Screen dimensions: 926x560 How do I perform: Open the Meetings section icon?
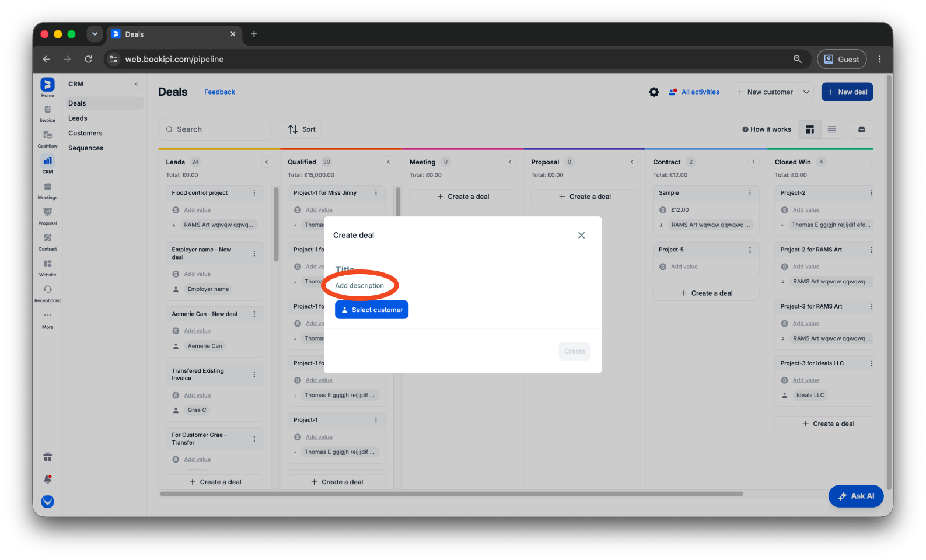coord(47,187)
